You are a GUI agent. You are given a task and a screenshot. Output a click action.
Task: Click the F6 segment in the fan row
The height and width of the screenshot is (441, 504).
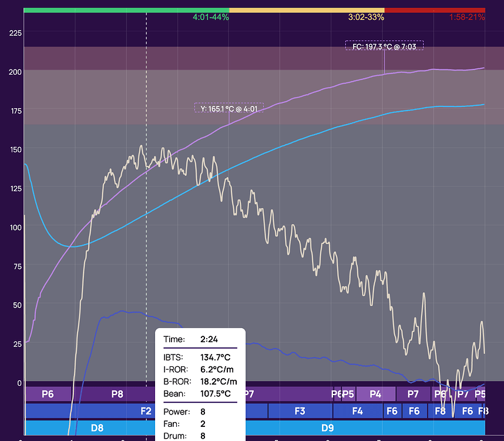point(392,411)
